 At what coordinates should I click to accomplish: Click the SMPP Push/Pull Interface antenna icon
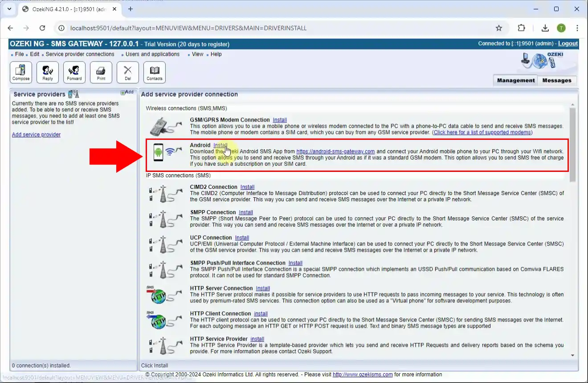tap(165, 270)
